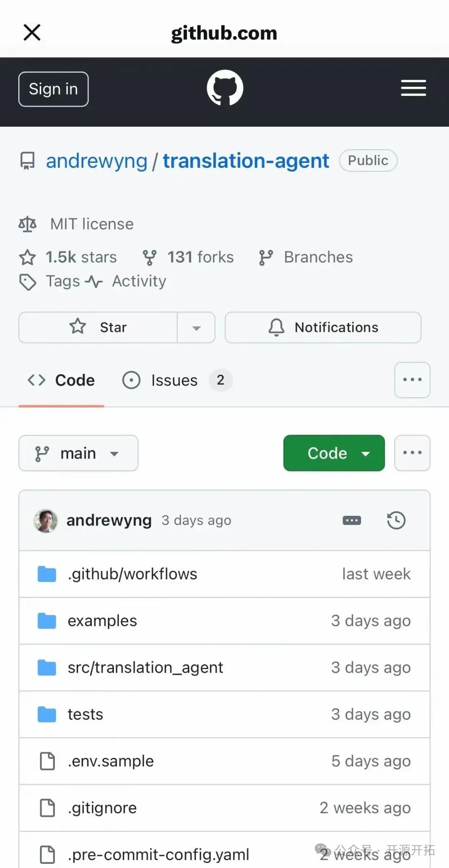Open the examples folder
The width and height of the screenshot is (449, 868).
click(x=102, y=621)
